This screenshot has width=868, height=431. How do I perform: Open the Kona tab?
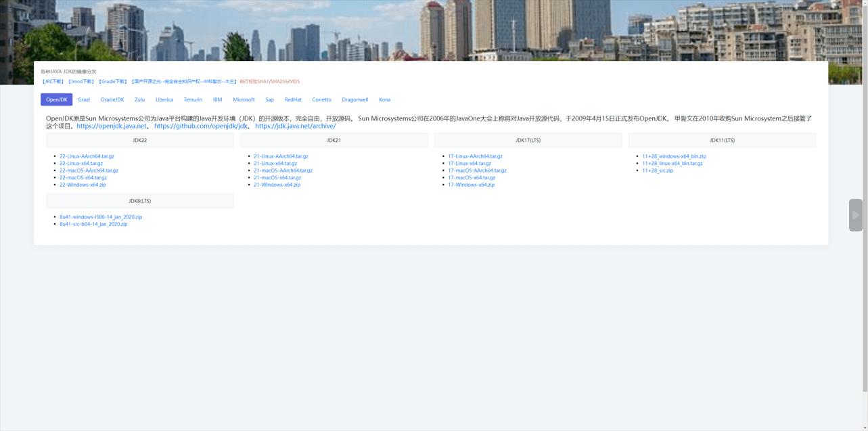384,99
